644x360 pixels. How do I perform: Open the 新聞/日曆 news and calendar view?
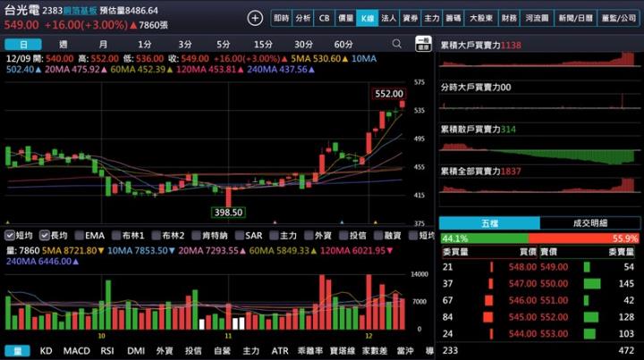pos(572,18)
